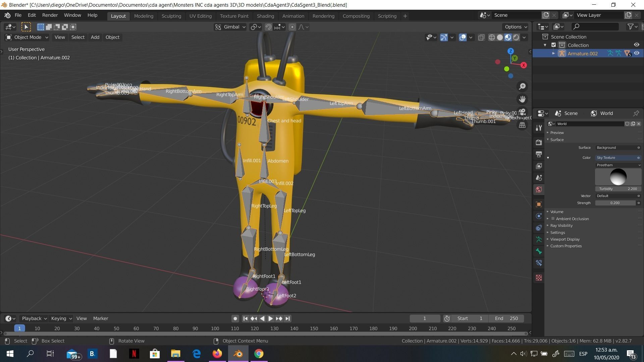Click the Strength value slider

point(615,203)
